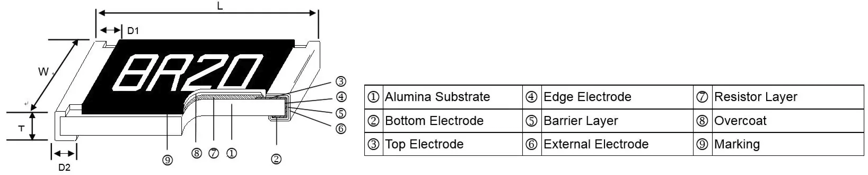The image size is (868, 175).
Task: Click circled number 2 callout below diagram
Action: point(276,159)
